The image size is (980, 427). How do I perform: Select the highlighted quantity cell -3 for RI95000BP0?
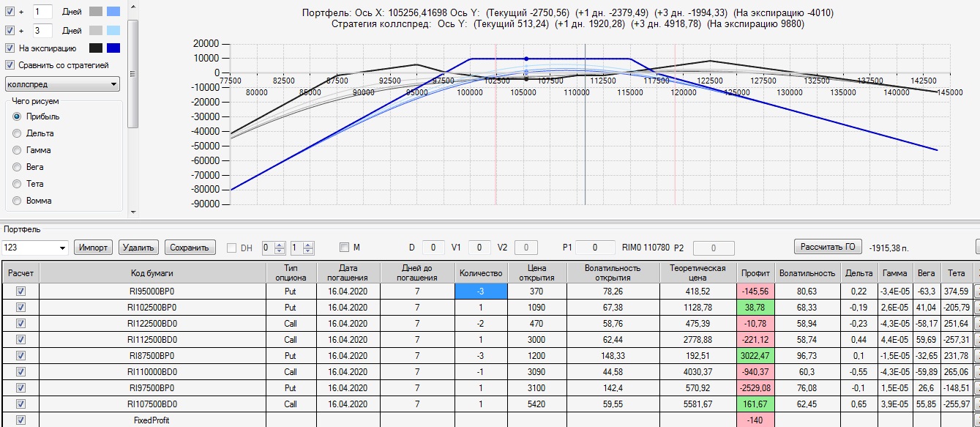(x=479, y=291)
